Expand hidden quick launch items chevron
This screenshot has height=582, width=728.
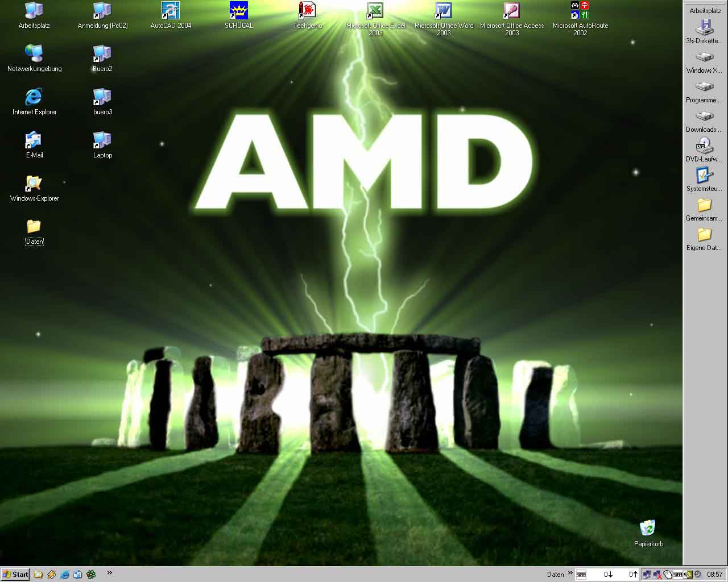pos(109,572)
